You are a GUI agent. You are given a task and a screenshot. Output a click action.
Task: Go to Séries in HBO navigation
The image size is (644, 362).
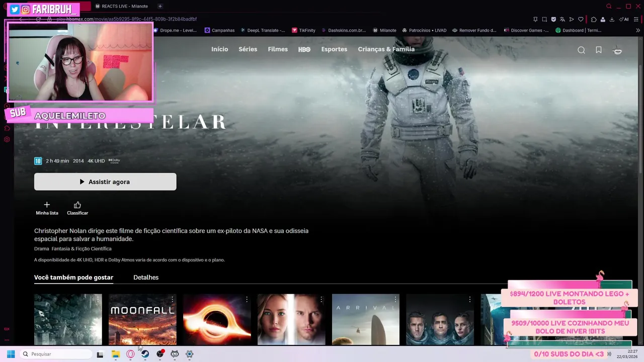tap(248, 49)
